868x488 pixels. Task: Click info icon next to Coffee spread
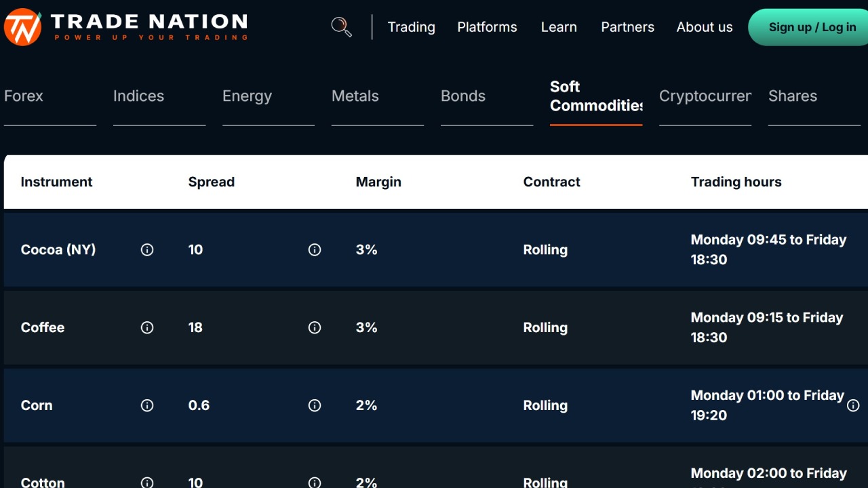[315, 327]
